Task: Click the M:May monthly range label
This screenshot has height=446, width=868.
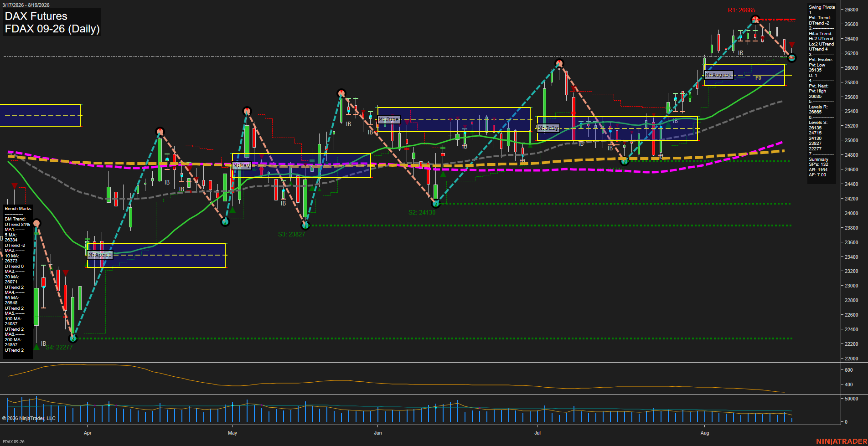Action: [x=242, y=165]
